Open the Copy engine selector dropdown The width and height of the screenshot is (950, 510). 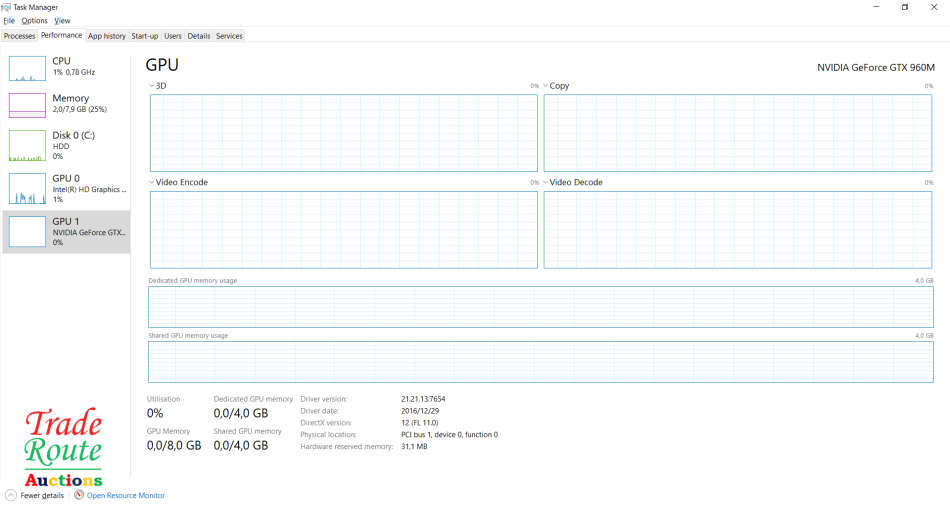pyautogui.click(x=546, y=86)
